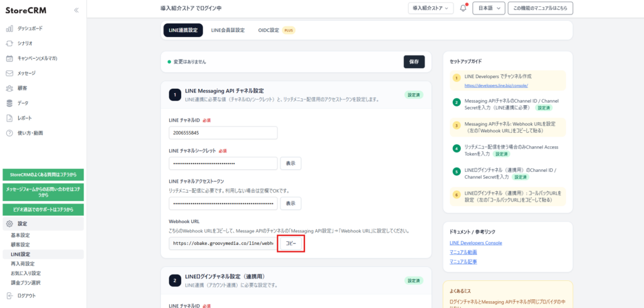
Task: Click the Dashboard icon in sidebar
Action: (9, 28)
